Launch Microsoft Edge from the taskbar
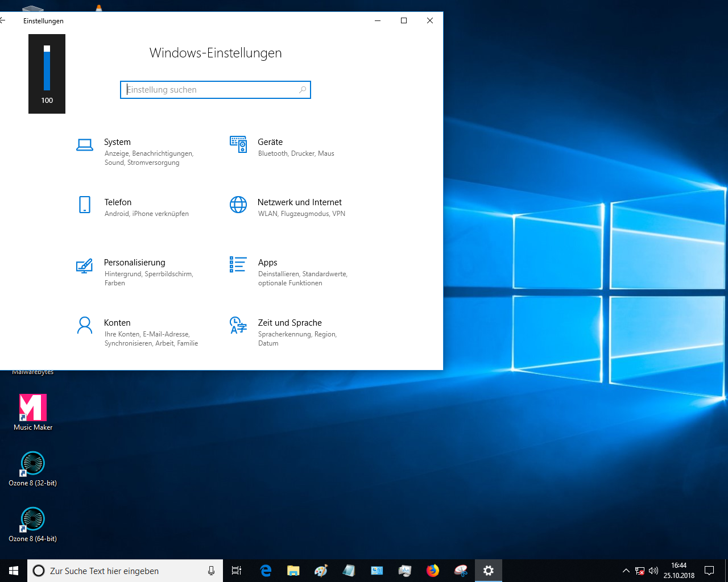Image resolution: width=728 pixels, height=582 pixels. (266, 571)
